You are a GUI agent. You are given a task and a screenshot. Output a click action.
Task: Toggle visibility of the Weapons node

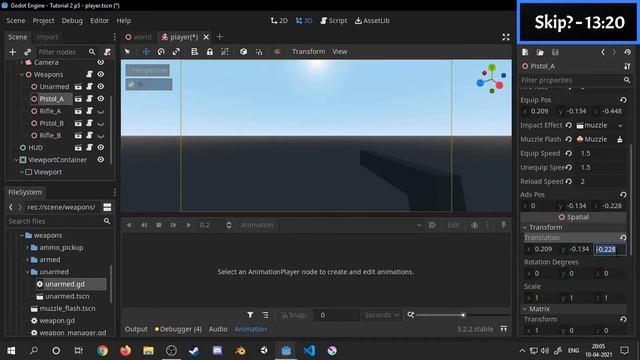pyautogui.click(x=100, y=74)
